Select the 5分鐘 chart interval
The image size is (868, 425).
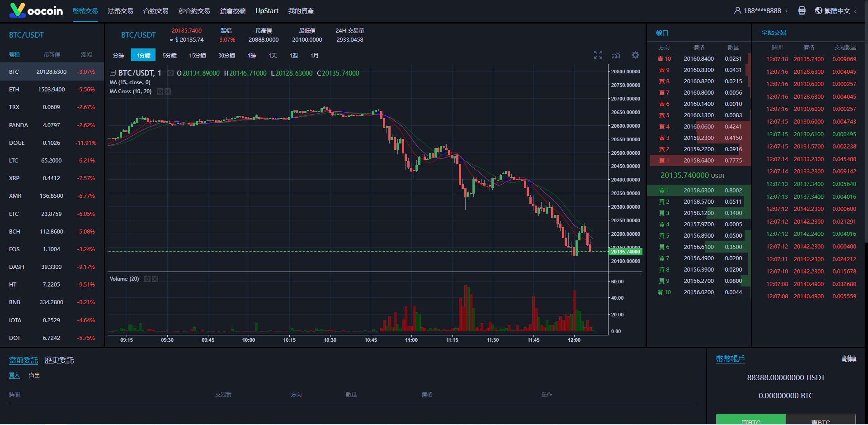coord(170,56)
